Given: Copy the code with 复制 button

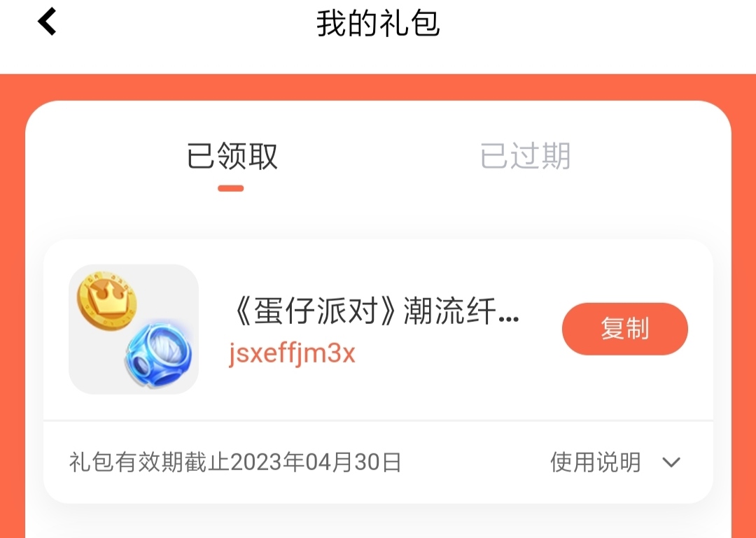Looking at the screenshot, I should pyautogui.click(x=625, y=329).
